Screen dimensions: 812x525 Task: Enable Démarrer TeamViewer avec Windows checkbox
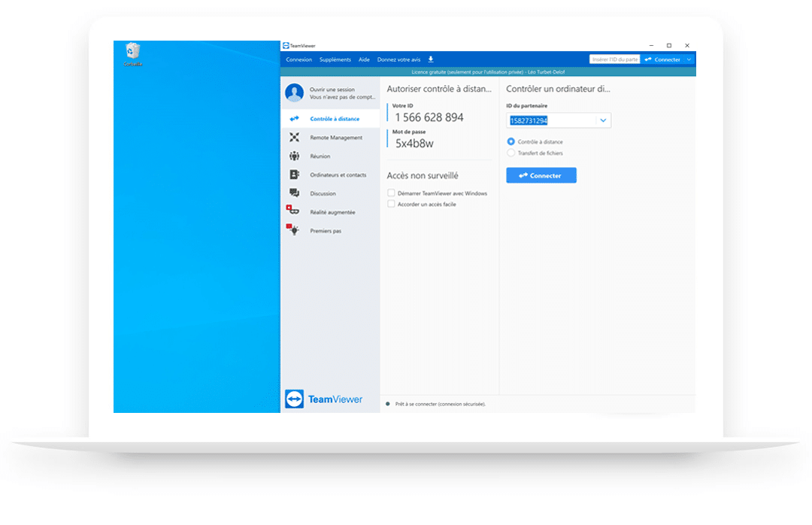coord(391,193)
